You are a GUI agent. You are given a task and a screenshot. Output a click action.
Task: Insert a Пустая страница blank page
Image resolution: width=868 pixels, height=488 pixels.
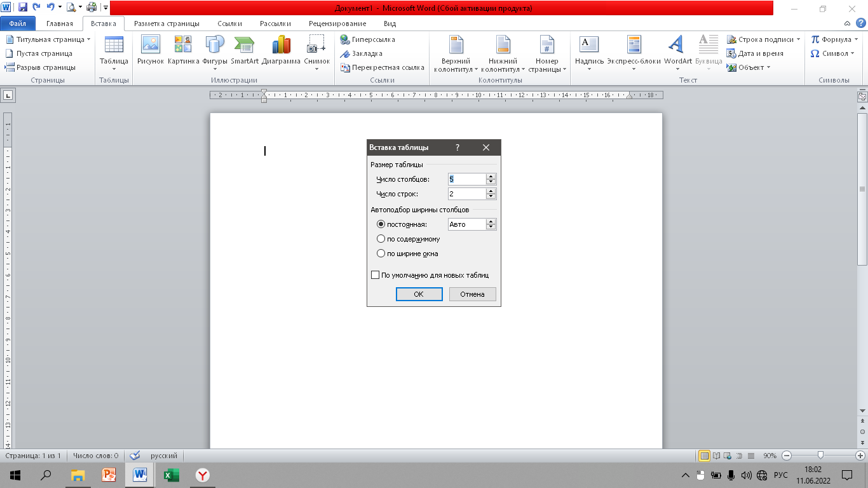[39, 53]
